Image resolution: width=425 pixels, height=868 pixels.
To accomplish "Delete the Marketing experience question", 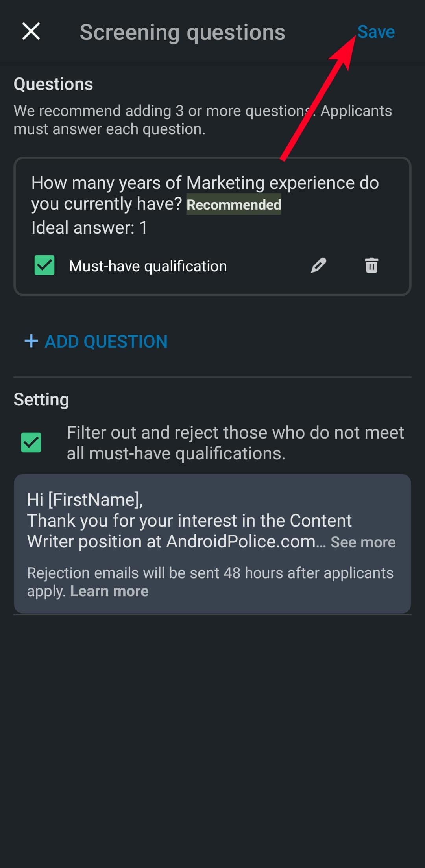I will (371, 265).
